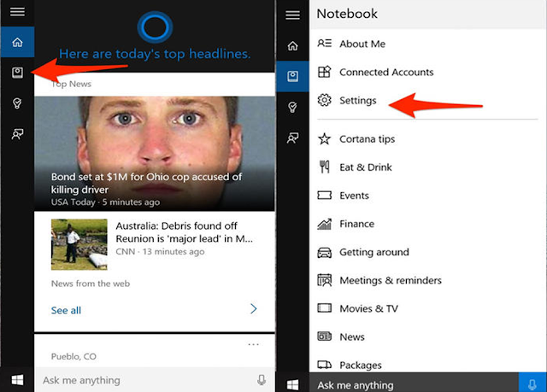Screen dimensions: 547x392
Task: Open Australia: Debris found off Reunion headline
Action: pyautogui.click(x=185, y=232)
